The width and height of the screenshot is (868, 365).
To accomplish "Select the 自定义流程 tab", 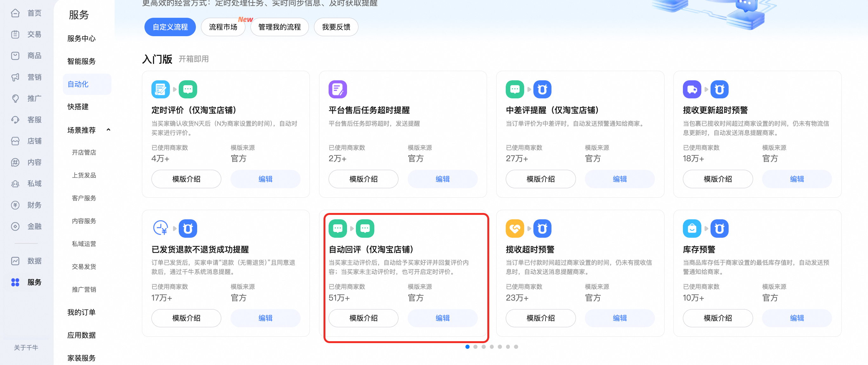I will coord(170,27).
